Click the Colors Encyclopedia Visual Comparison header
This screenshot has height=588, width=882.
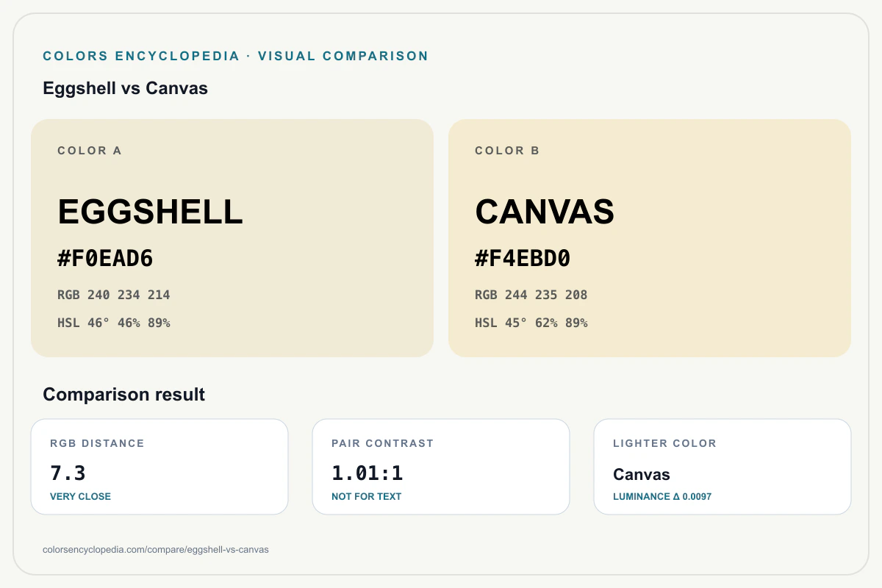236,56
